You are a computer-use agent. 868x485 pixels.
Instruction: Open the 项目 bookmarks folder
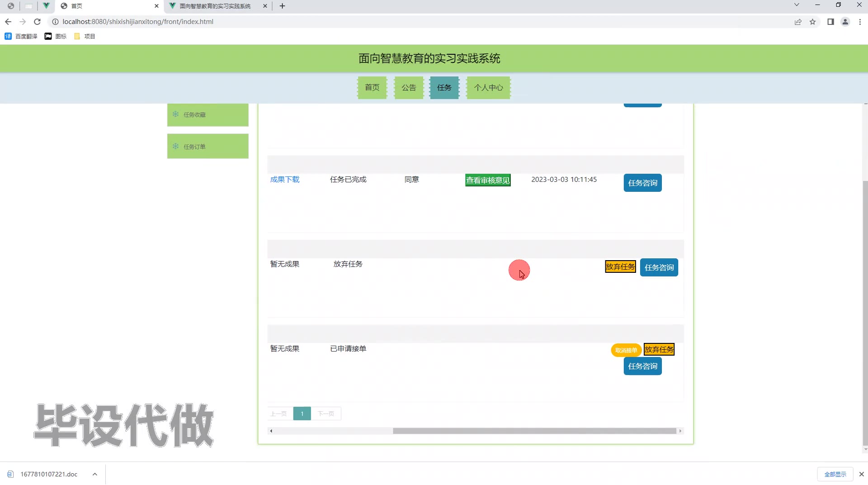pos(85,36)
